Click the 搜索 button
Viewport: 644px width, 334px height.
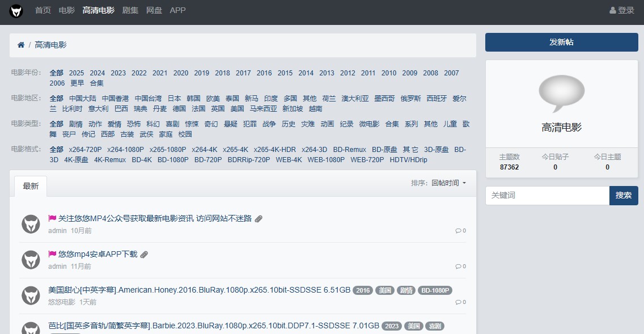click(x=624, y=195)
